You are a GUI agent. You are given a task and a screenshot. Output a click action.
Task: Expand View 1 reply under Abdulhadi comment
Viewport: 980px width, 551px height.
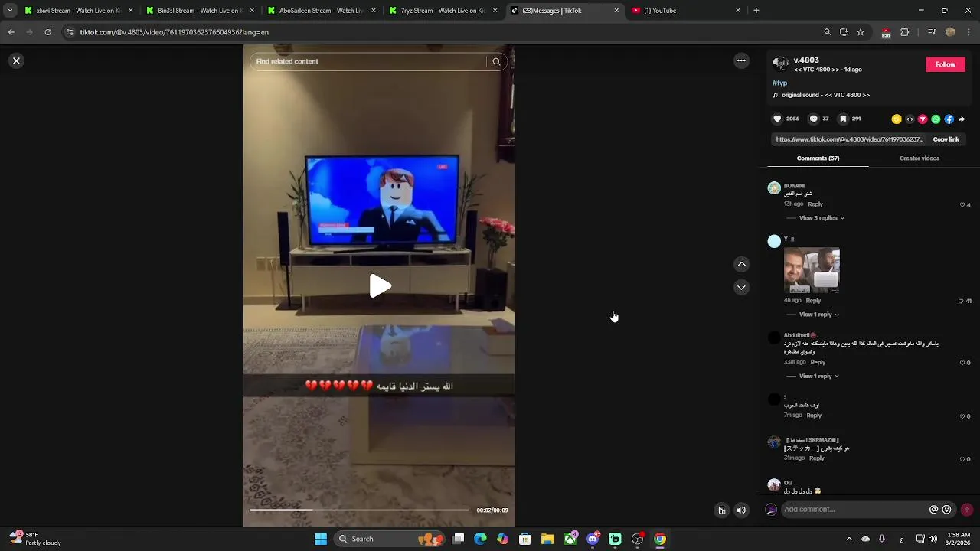[x=819, y=377]
